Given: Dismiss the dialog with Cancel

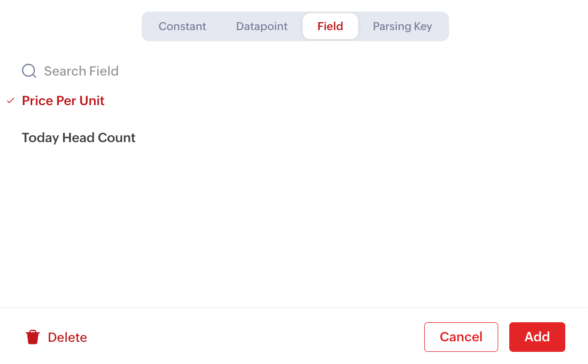Looking at the screenshot, I should pyautogui.click(x=461, y=337).
